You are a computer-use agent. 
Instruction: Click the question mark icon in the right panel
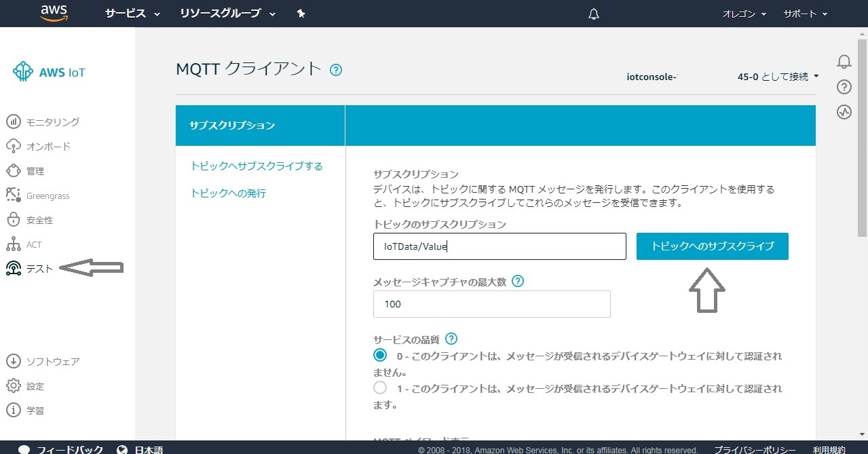pos(844,87)
